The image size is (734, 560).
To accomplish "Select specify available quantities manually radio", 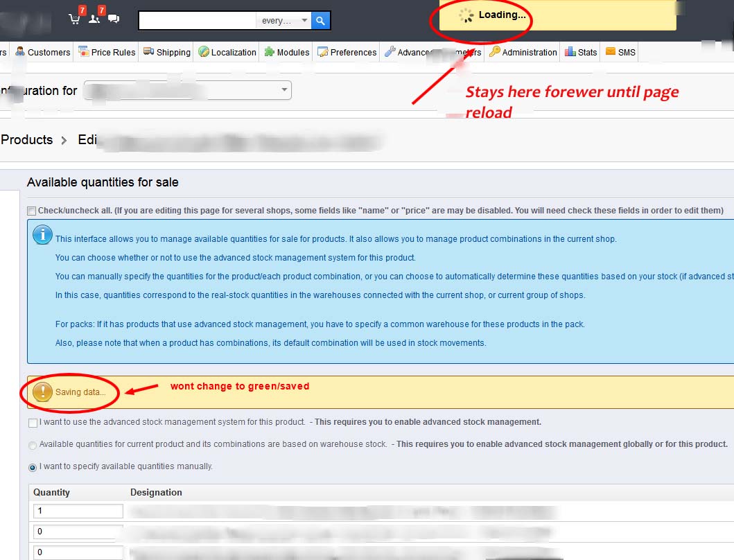I will point(33,467).
